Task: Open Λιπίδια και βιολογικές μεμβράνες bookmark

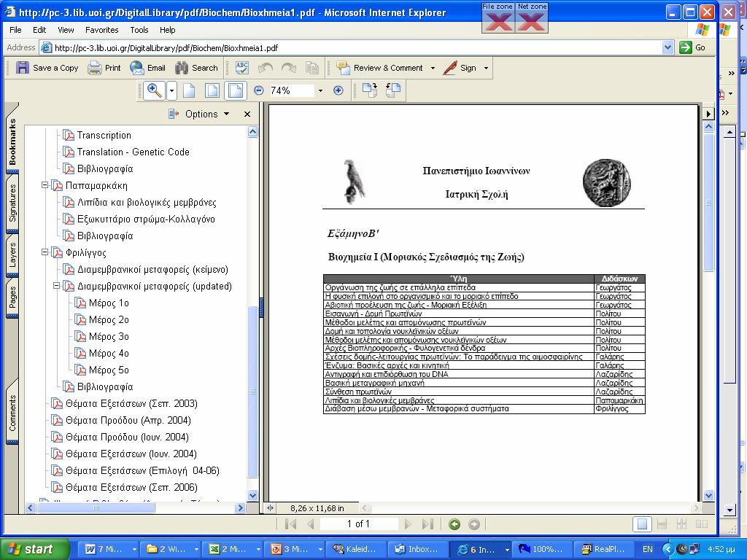Action: pos(147,203)
